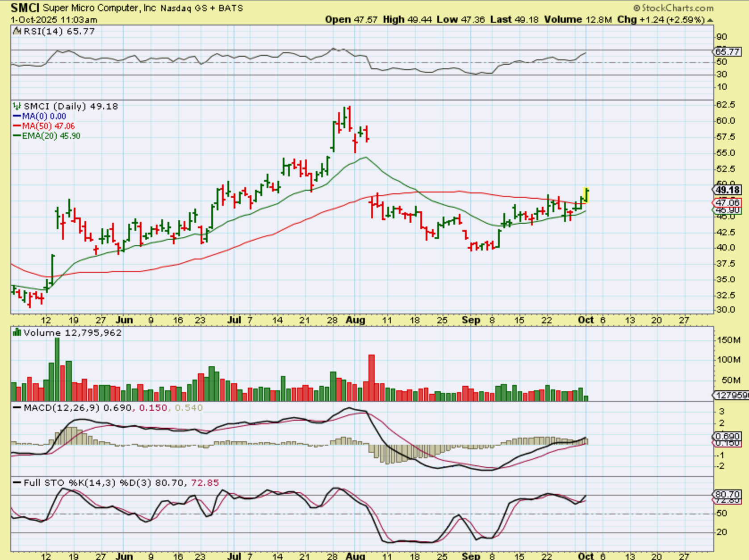Click Sep on the bottom date axis
The height and width of the screenshot is (560, 749).
click(x=471, y=556)
